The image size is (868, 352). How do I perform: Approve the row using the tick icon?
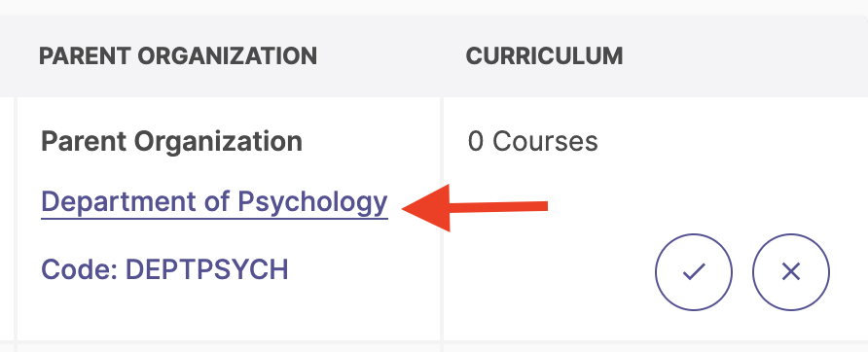(x=694, y=271)
